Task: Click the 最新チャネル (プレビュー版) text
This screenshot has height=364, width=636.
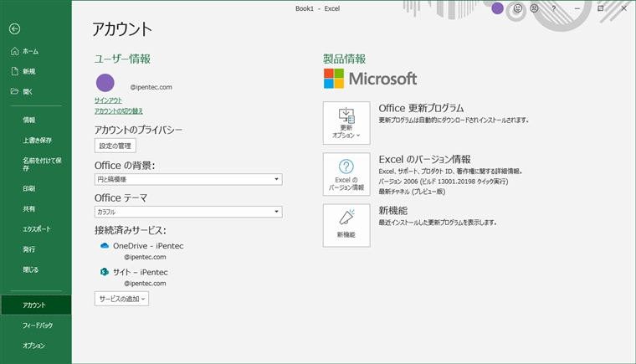Action: pos(412,192)
